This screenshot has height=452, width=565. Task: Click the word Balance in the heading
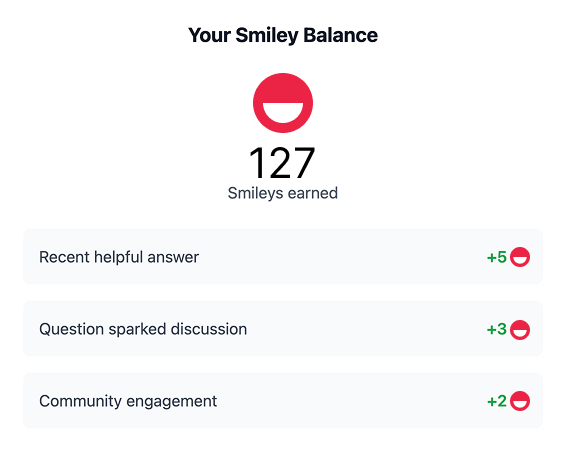[x=340, y=35]
